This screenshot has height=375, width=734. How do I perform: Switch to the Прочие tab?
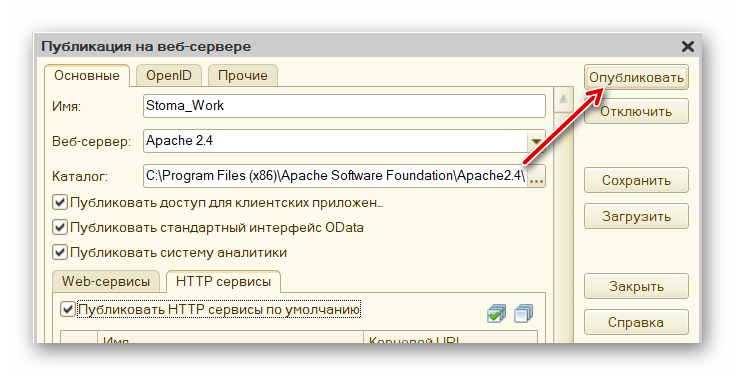242,76
